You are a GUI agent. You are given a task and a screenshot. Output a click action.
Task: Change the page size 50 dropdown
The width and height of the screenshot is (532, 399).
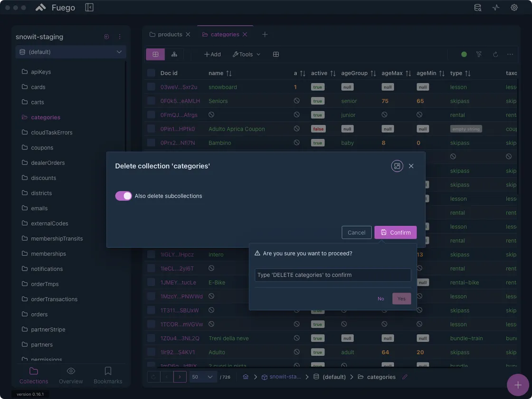point(202,377)
